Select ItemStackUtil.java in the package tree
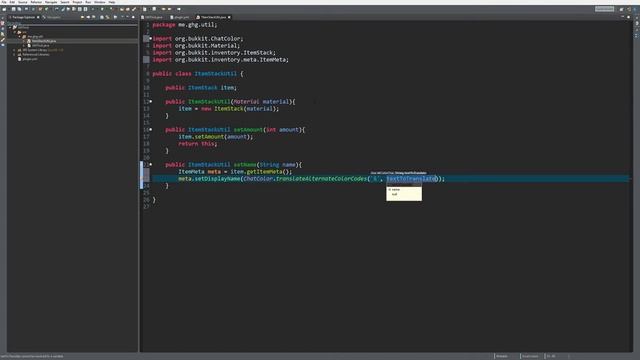The height and width of the screenshot is (360, 640). (x=44, y=41)
